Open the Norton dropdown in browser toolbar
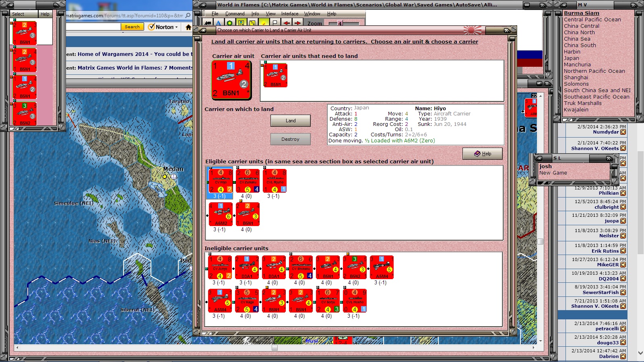This screenshot has width=644, height=362. pyautogui.click(x=163, y=27)
